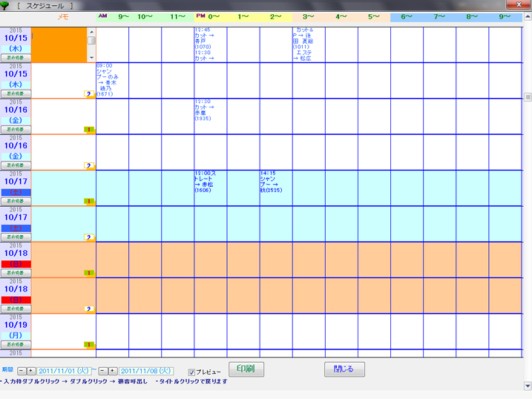The width and height of the screenshot is (532, 399).
Task: Click the 印刷 print button
Action: (x=246, y=369)
